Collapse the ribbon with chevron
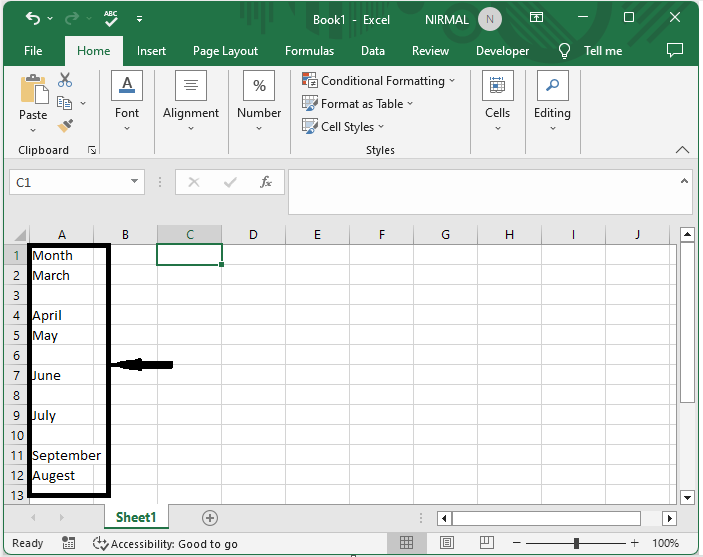Screen dimensions: 703x557 (682, 150)
